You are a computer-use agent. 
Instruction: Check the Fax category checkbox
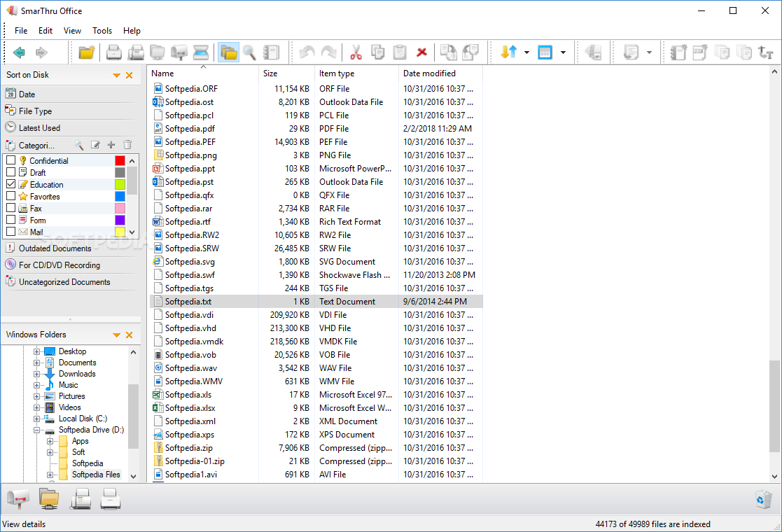click(11, 208)
